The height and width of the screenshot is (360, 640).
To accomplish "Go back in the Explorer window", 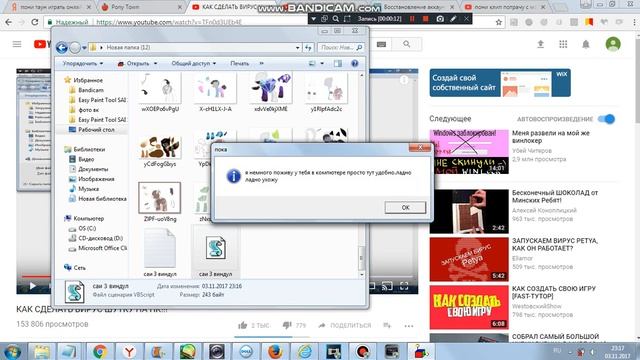I will tap(62, 48).
